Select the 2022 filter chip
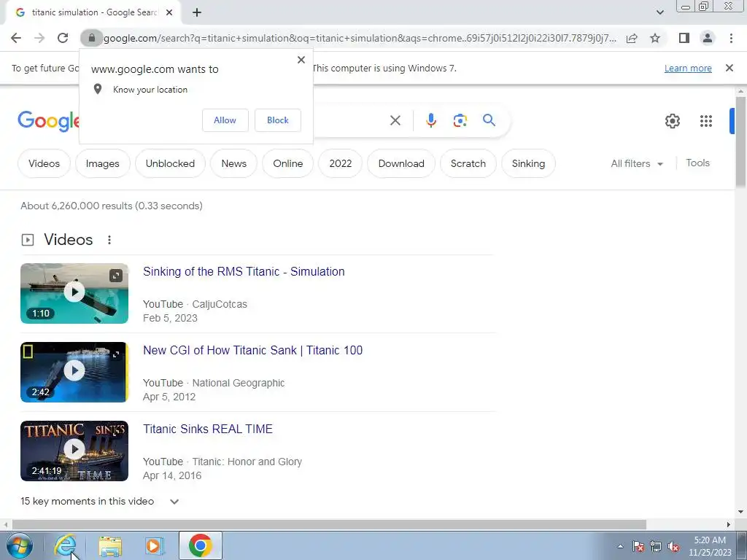Screen dimensions: 747x560 click(x=341, y=163)
